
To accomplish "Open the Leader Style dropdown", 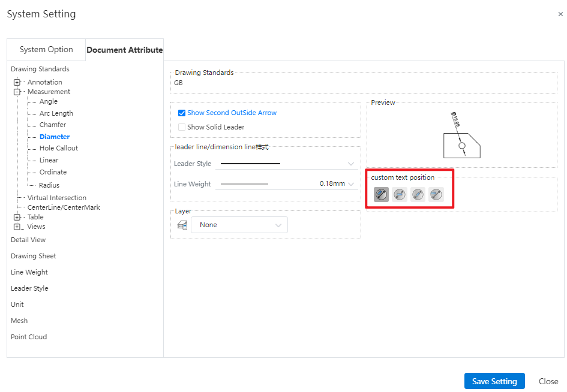I will (350, 164).
